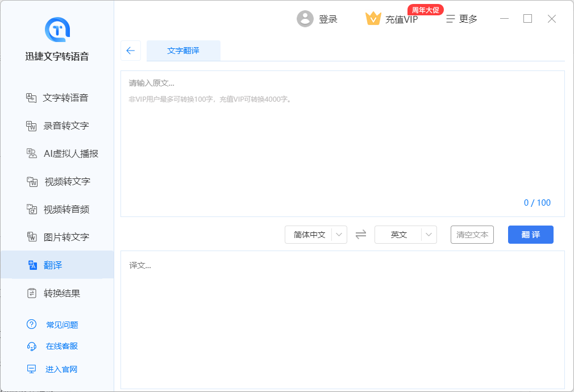Open AI virtual presenter icon
The width and height of the screenshot is (574, 392).
pyautogui.click(x=32, y=153)
